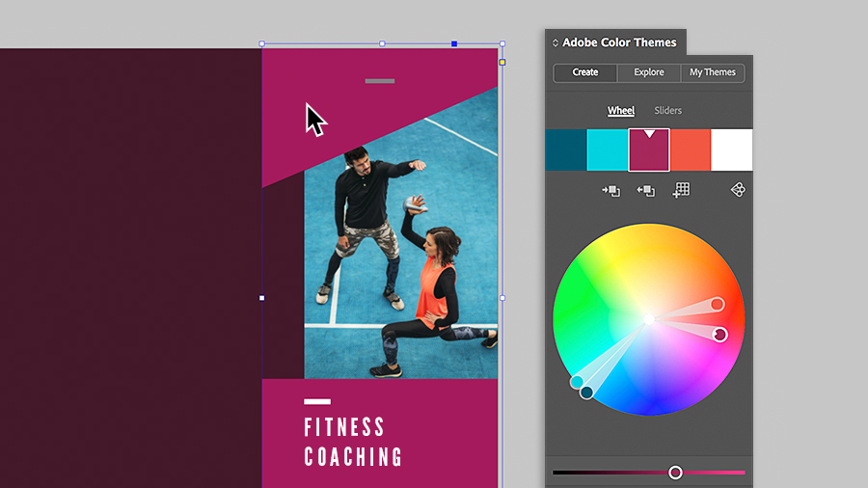
Task: Click the orange marker on color wheel
Action: (x=717, y=304)
